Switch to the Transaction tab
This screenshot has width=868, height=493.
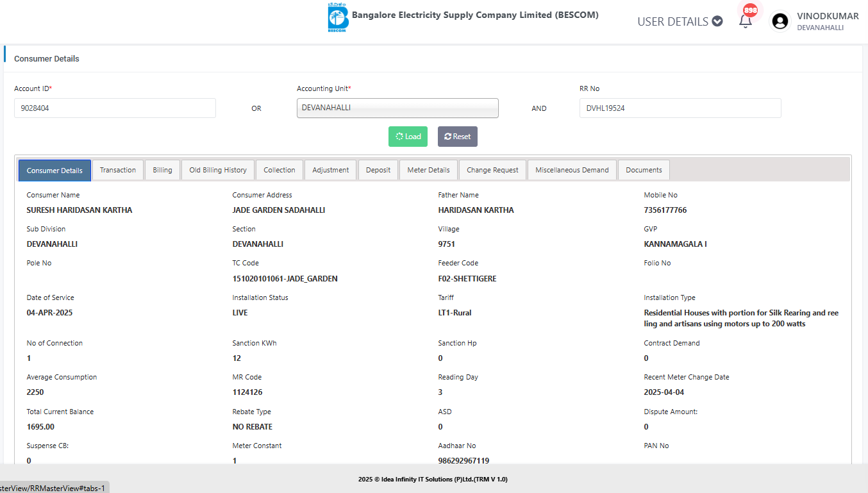[118, 170]
